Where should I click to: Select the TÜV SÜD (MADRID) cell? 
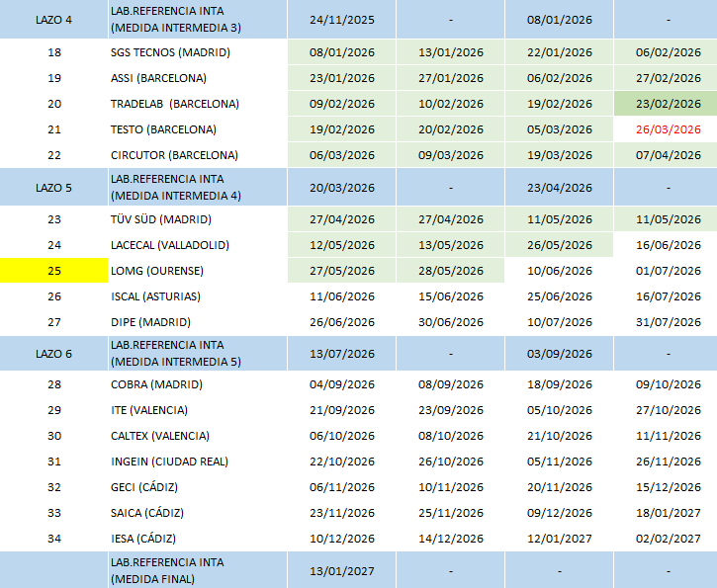pyautogui.click(x=197, y=219)
